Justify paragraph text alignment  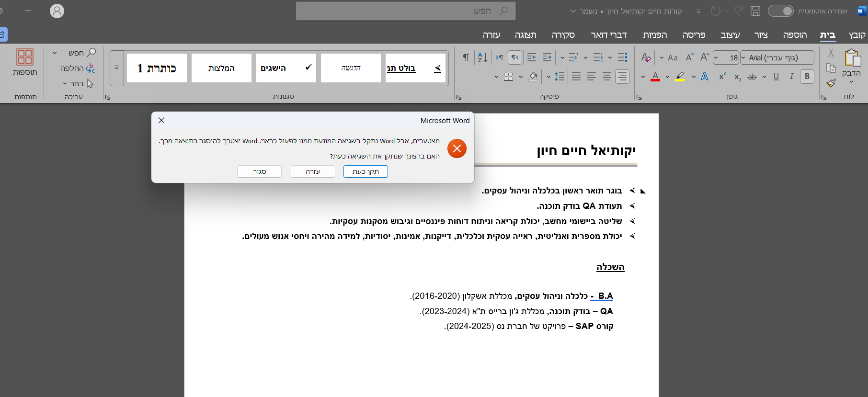point(576,77)
